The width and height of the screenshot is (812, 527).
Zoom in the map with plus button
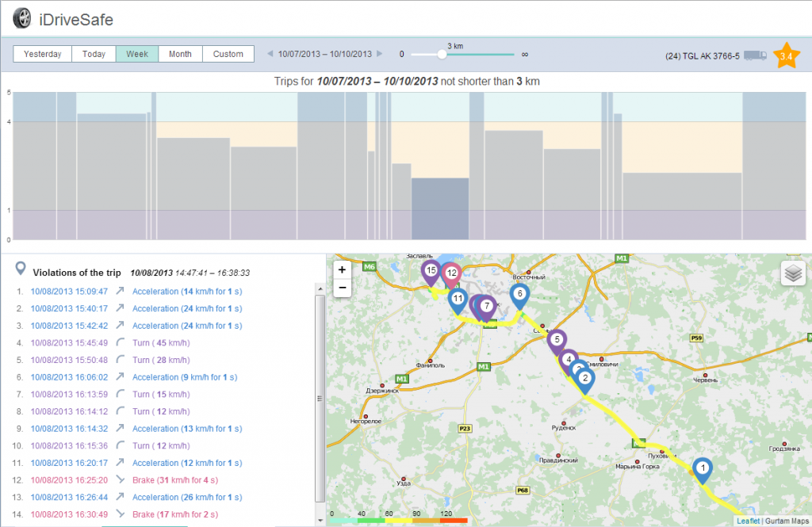342,269
